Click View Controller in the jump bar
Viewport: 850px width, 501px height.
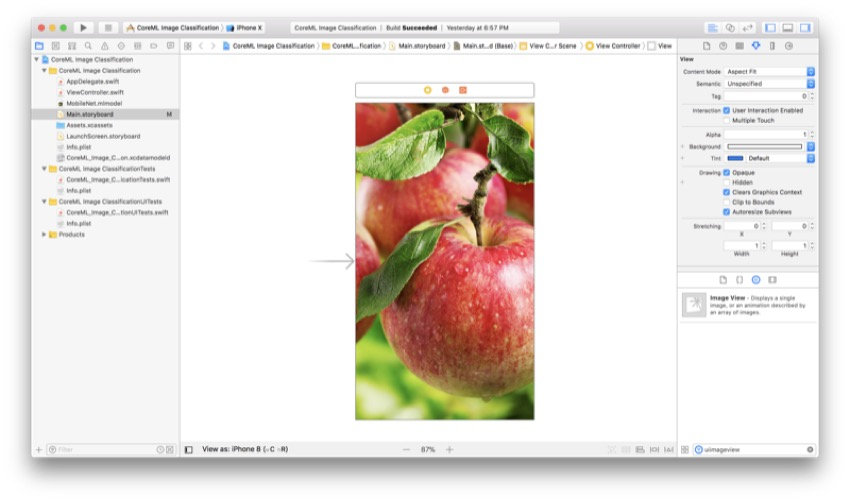coord(613,46)
